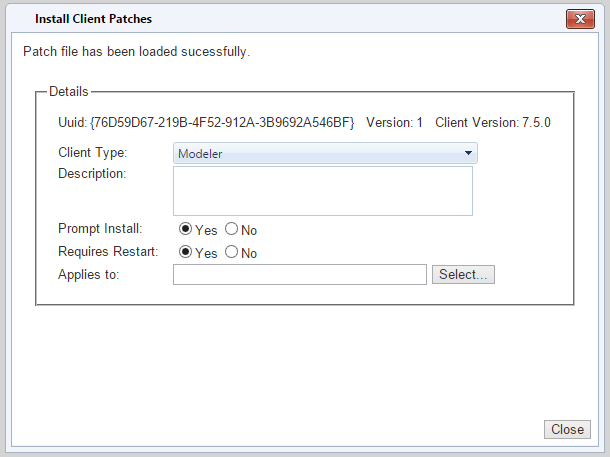
Task: Select No for Prompt Install
Action: tap(231, 229)
